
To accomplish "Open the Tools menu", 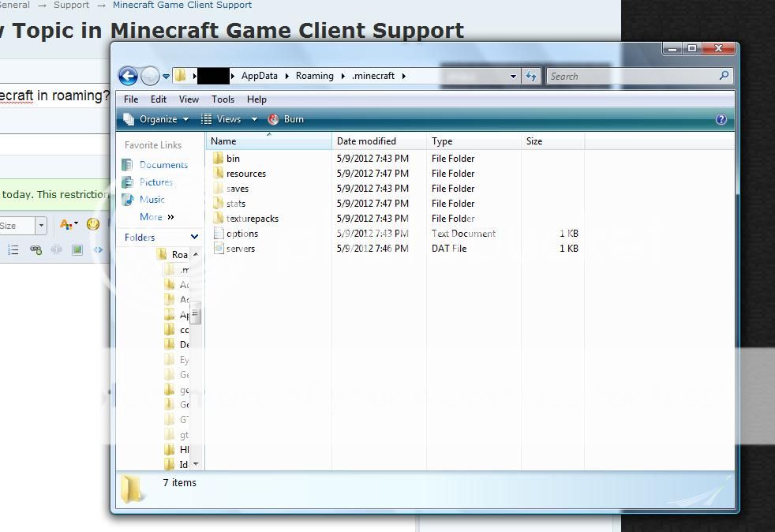I will click(x=223, y=99).
